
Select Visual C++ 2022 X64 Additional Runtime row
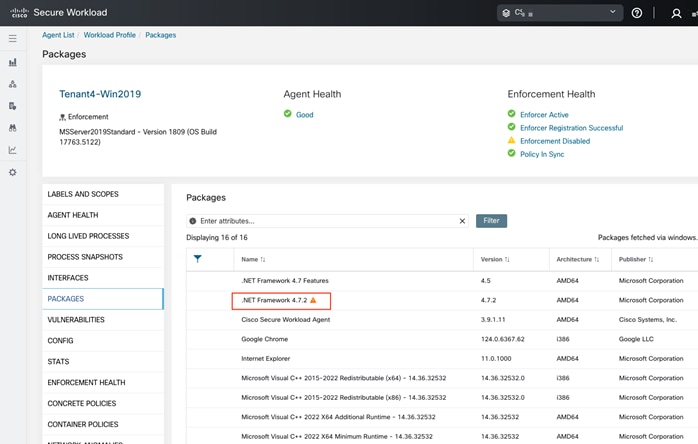pos(442,417)
